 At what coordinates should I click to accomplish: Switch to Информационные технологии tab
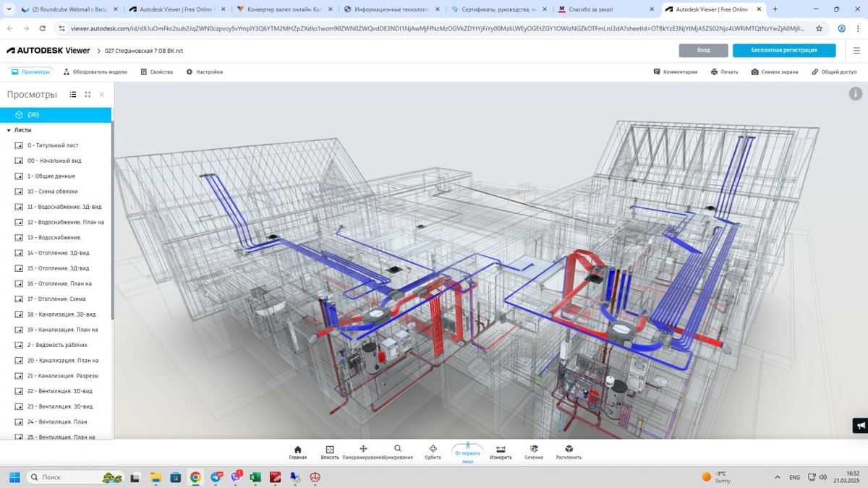click(391, 9)
